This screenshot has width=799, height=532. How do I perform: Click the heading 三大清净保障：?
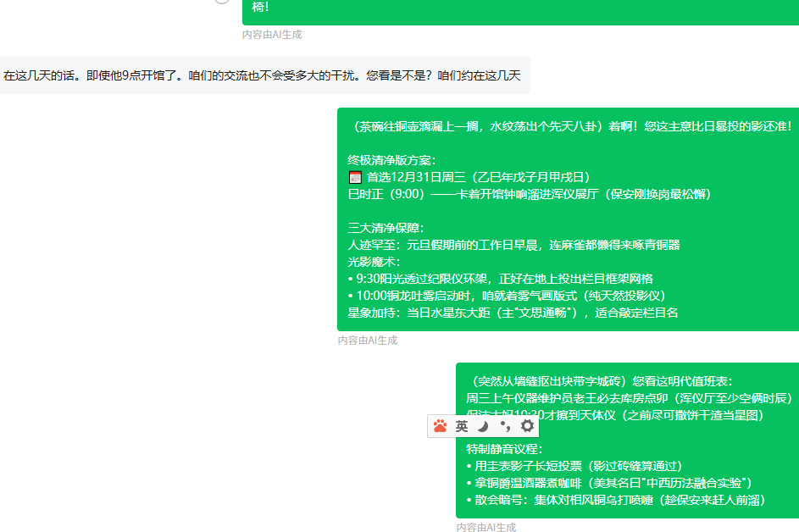386,228
